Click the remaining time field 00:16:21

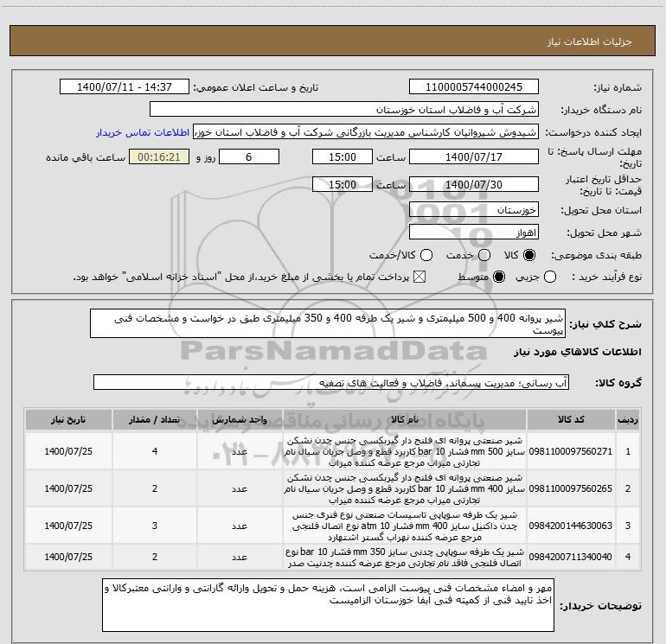point(159,156)
